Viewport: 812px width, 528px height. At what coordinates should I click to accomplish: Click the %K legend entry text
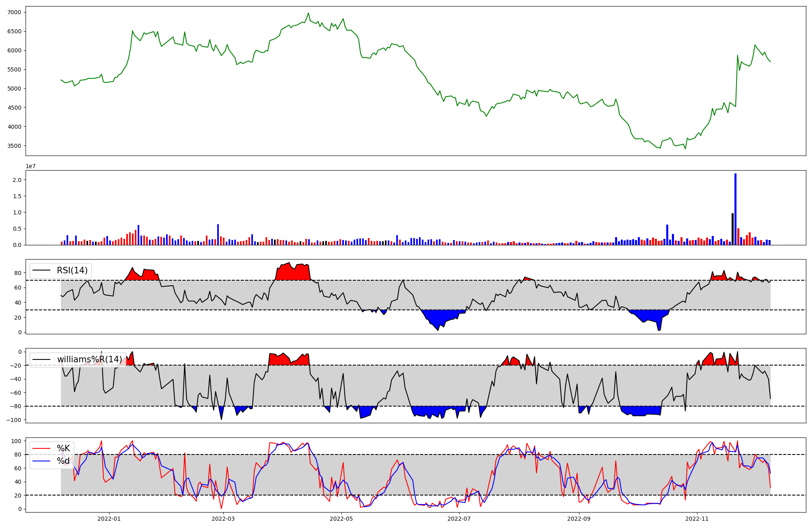(x=63, y=448)
